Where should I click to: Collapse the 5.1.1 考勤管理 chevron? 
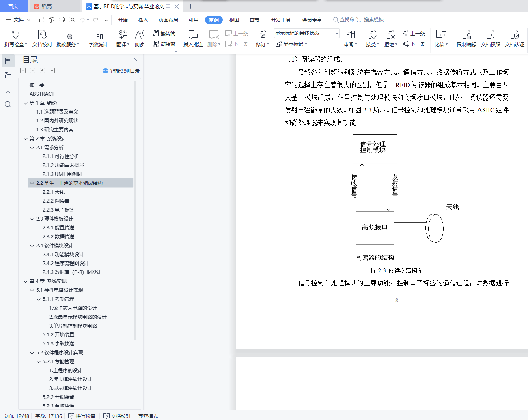point(39,299)
